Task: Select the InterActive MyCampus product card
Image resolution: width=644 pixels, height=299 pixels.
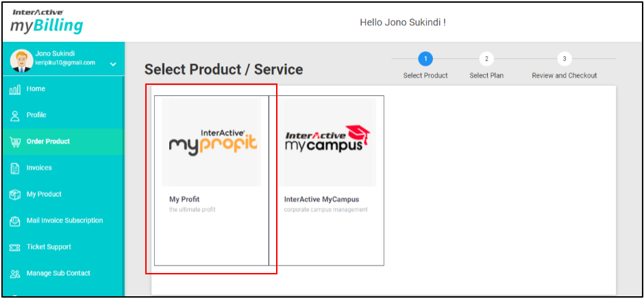Action: click(326, 180)
